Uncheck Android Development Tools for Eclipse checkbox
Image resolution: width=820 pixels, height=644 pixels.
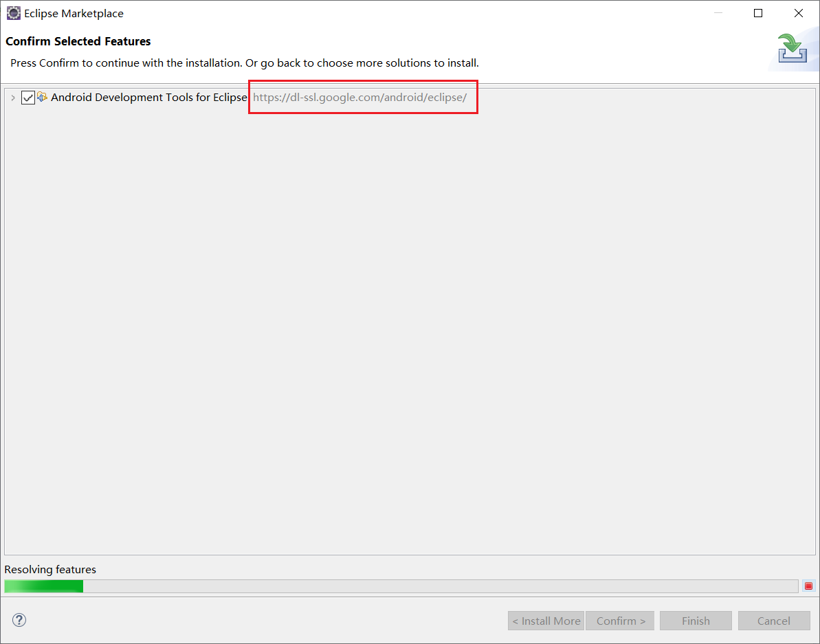27,97
